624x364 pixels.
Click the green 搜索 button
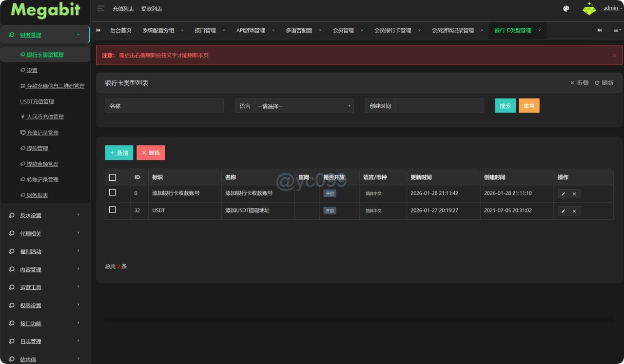(505, 106)
